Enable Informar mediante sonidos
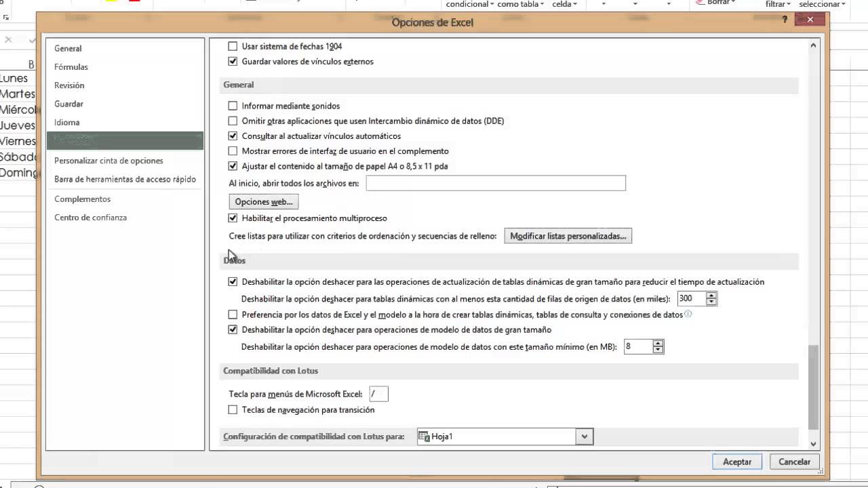Screen dimensions: 868x488 click(x=233, y=106)
